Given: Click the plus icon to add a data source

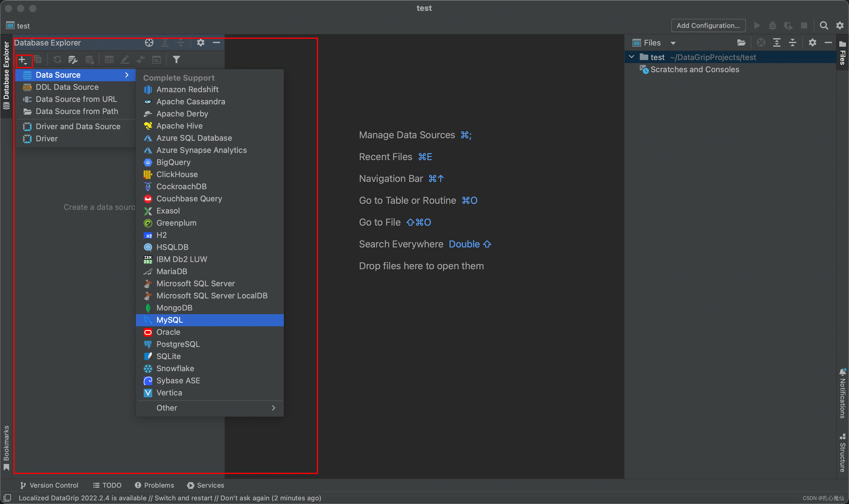Looking at the screenshot, I should click(22, 60).
